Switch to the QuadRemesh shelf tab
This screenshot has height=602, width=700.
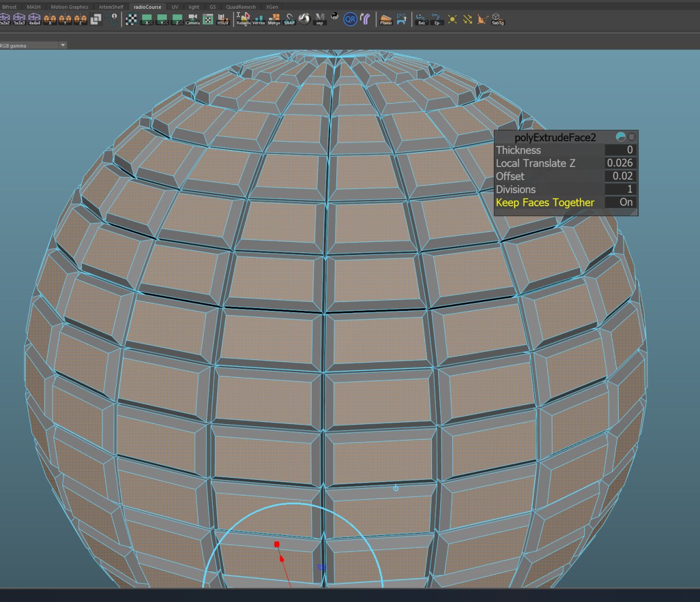coord(241,7)
